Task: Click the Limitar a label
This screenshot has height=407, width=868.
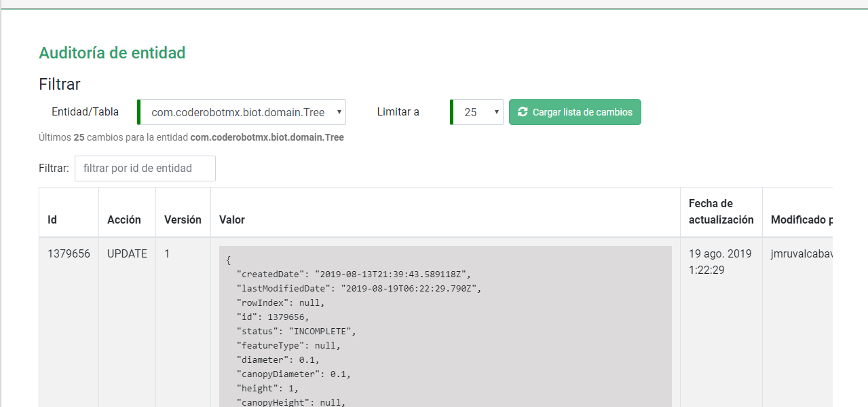Action: click(398, 112)
